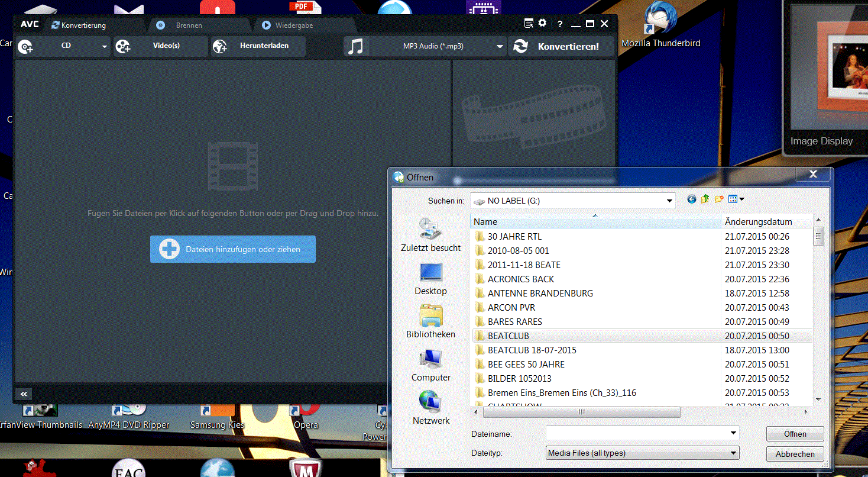Collapse AVC panel with double-chevron button
Viewport: 868px width, 477px height.
point(24,394)
